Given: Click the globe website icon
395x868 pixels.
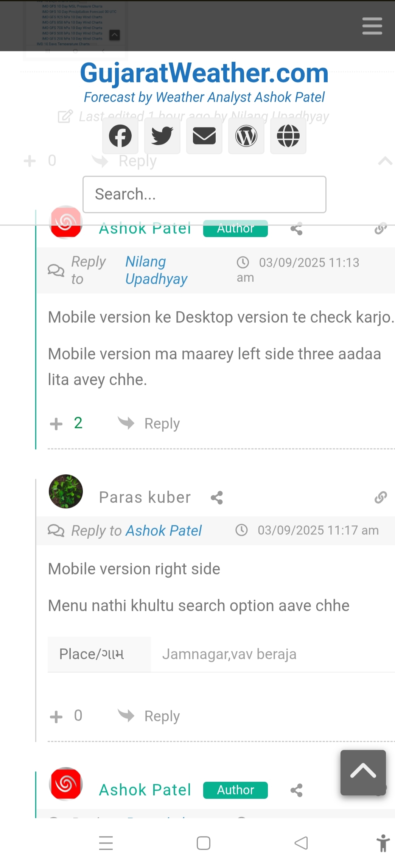Looking at the screenshot, I should [288, 136].
